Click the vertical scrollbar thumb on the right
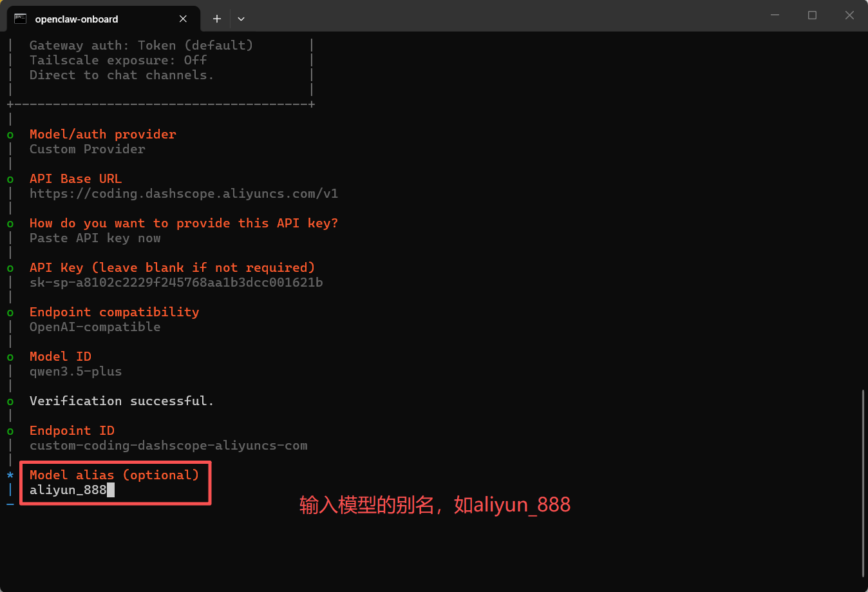This screenshot has height=592, width=868. [863, 483]
